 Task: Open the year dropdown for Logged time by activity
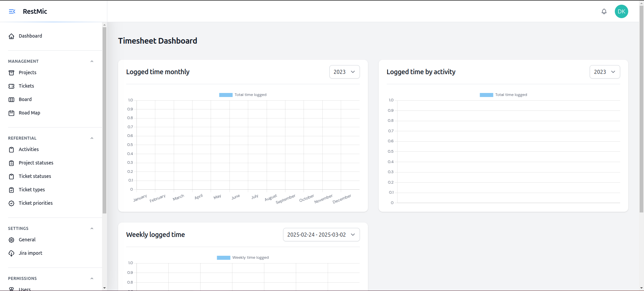pyautogui.click(x=604, y=72)
